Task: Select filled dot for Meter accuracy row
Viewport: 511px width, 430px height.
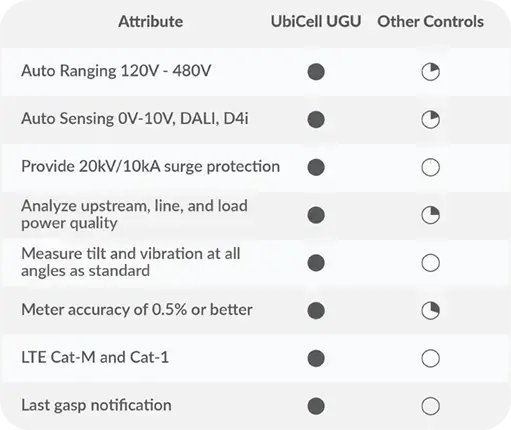Action: pyautogui.click(x=316, y=311)
